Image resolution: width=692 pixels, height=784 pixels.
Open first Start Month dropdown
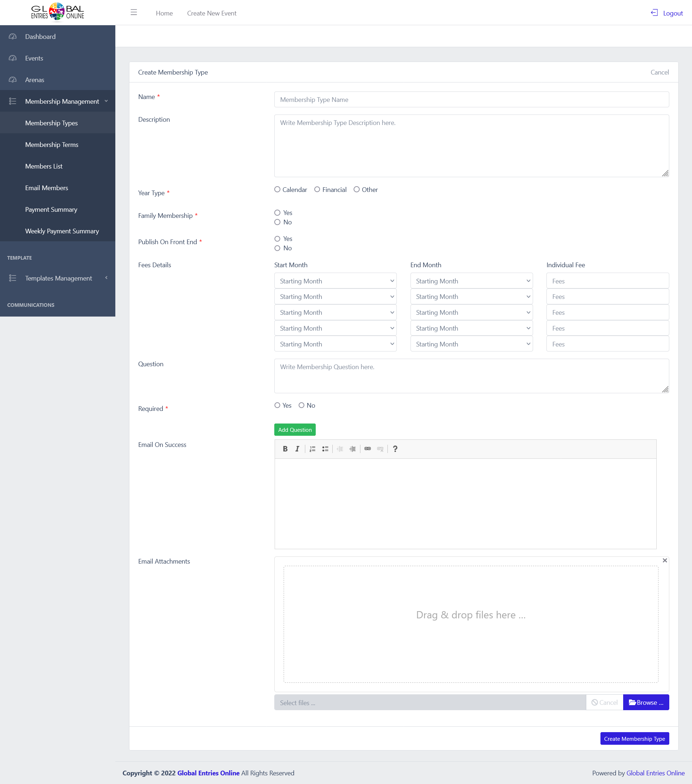[x=335, y=281]
